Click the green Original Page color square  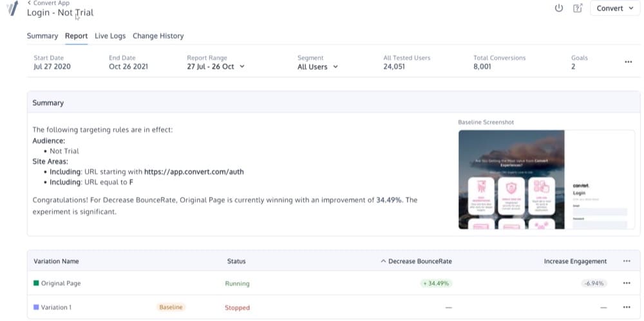click(36, 283)
